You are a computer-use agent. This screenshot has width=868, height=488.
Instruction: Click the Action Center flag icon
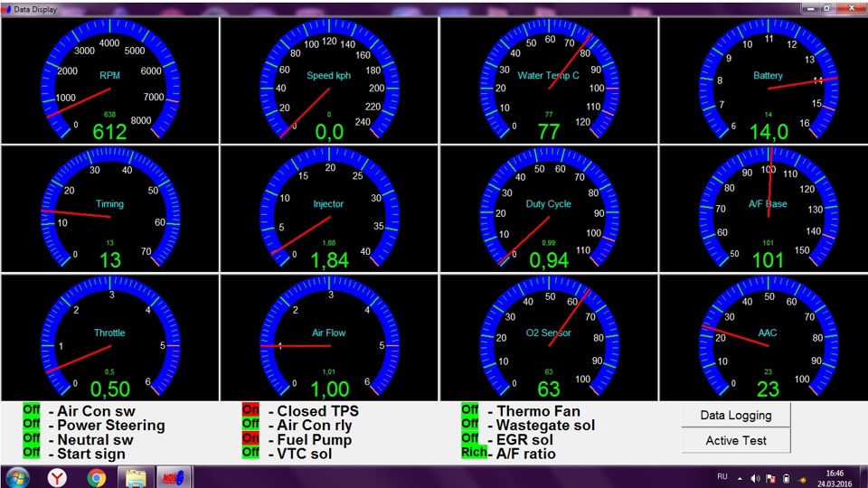coord(770,479)
